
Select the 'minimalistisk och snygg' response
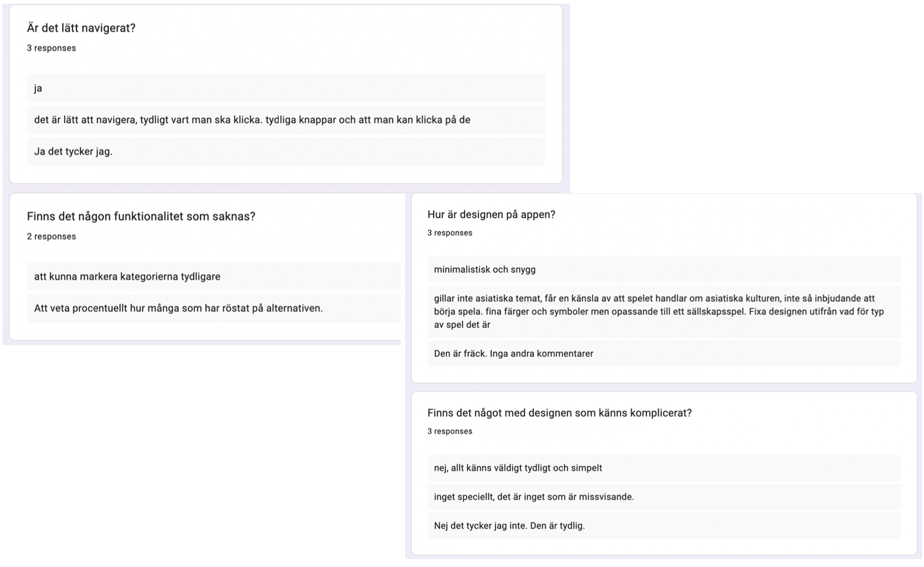click(x=484, y=270)
